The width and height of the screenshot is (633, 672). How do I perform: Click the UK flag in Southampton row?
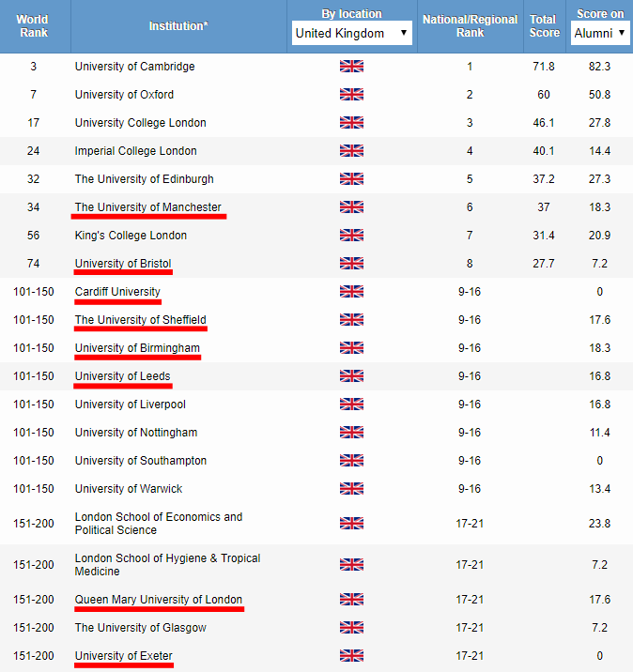(x=351, y=460)
